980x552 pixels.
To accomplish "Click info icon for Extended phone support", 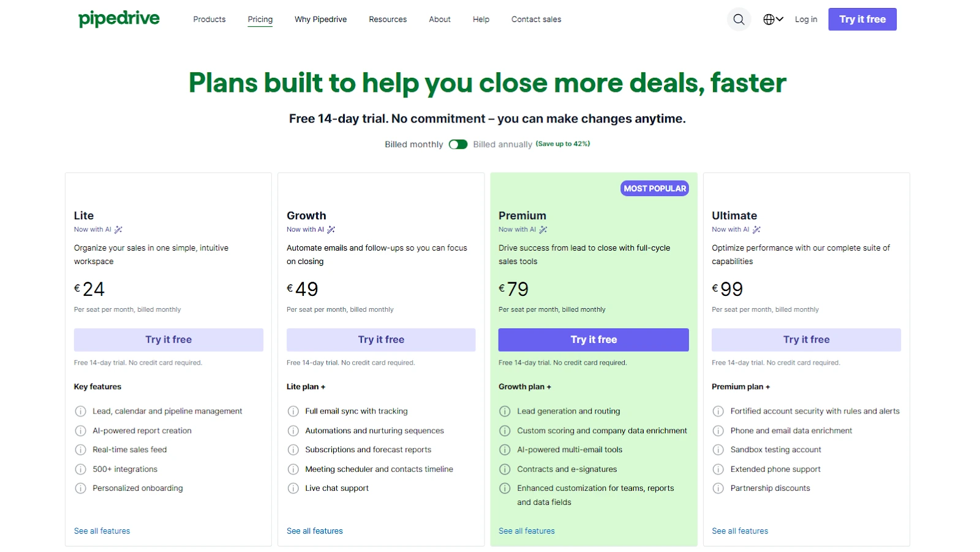I will [718, 470].
